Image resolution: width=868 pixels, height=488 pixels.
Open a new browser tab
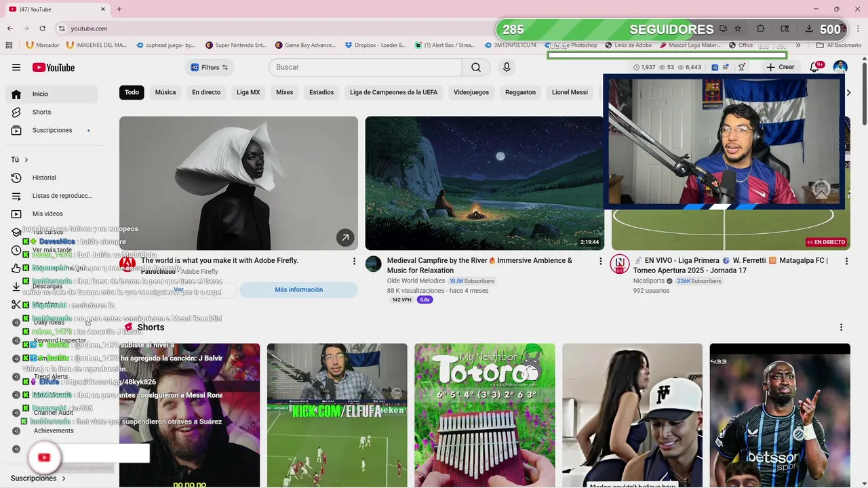tap(119, 9)
